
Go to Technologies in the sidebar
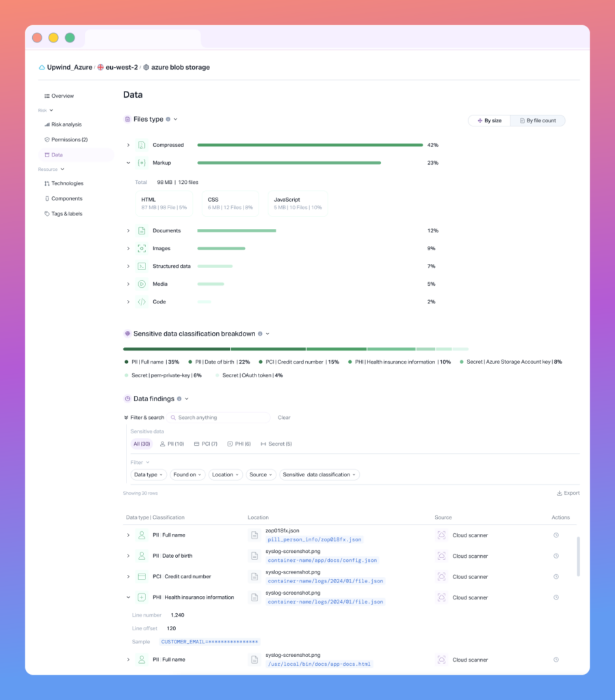pos(67,183)
